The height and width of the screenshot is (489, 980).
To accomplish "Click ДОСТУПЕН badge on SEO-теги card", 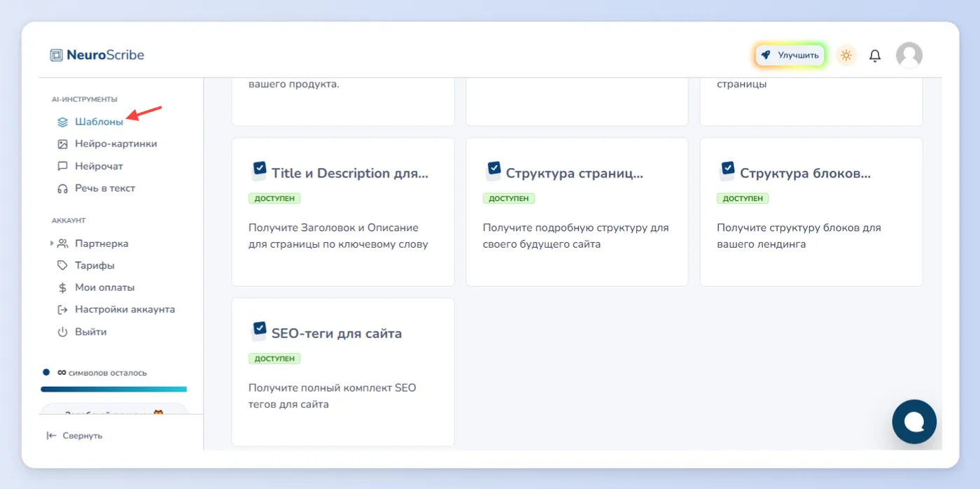I will (x=274, y=359).
